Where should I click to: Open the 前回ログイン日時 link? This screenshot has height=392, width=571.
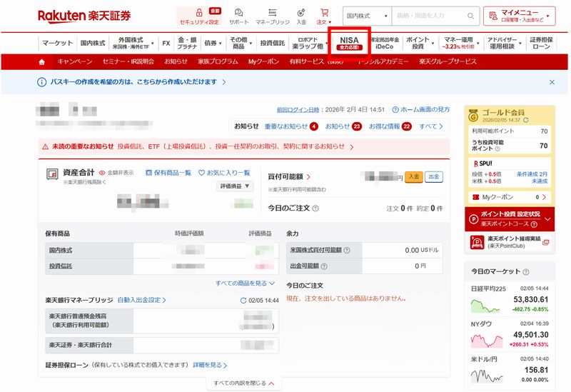298,110
